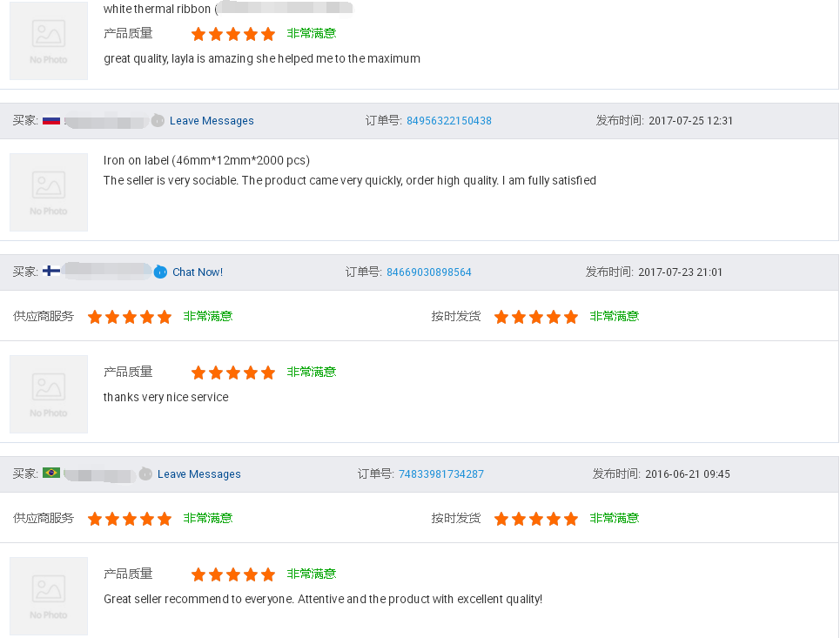Open order number 74833981734287

click(440, 474)
